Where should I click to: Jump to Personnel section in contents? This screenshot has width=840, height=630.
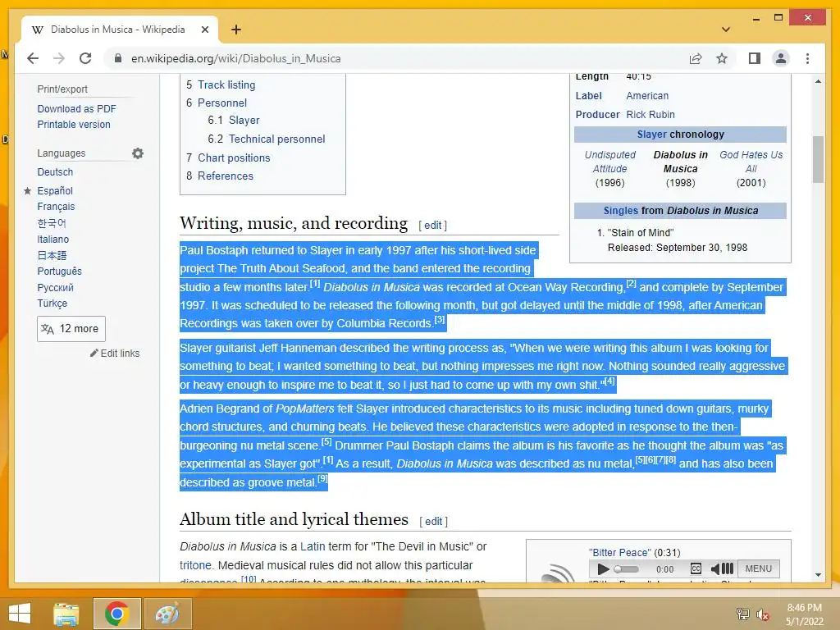pos(222,103)
